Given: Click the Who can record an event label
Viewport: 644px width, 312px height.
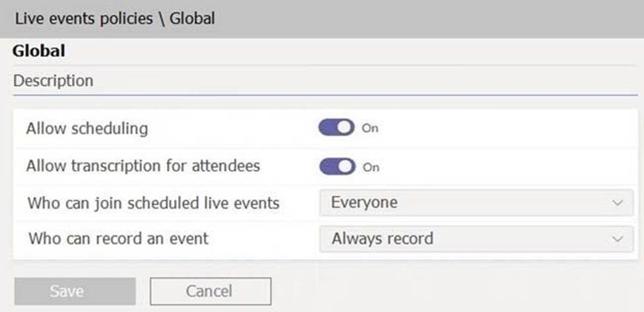Looking at the screenshot, I should pos(118,238).
